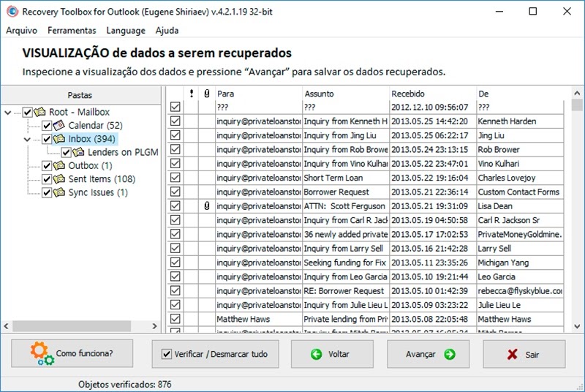
Task: Toggle the Root - Mailbox checkbox
Action: click(x=28, y=112)
